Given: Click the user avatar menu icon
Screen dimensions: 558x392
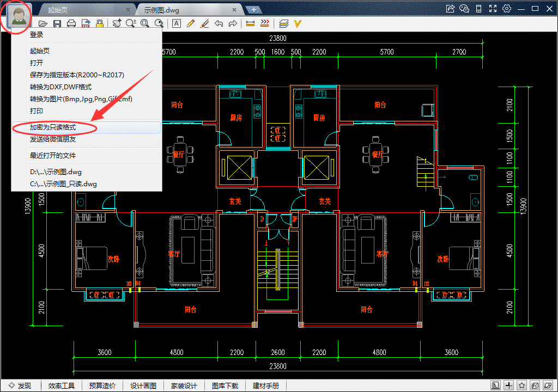Looking at the screenshot, I should [x=19, y=16].
